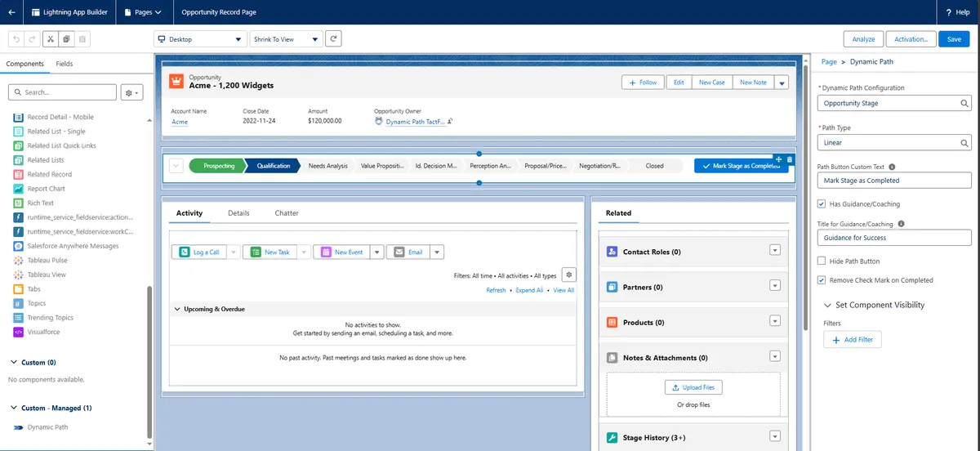980x451 pixels.
Task: Open Dynamic Path Configuration lookup field
Action: pos(894,104)
